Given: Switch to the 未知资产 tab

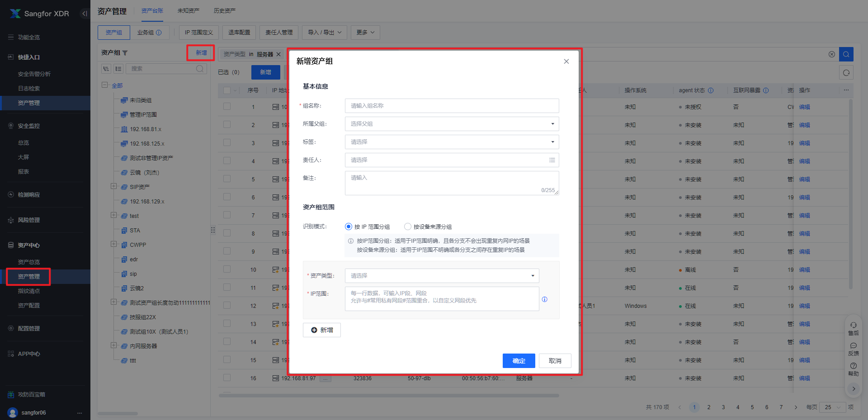Looking at the screenshot, I should (x=188, y=11).
